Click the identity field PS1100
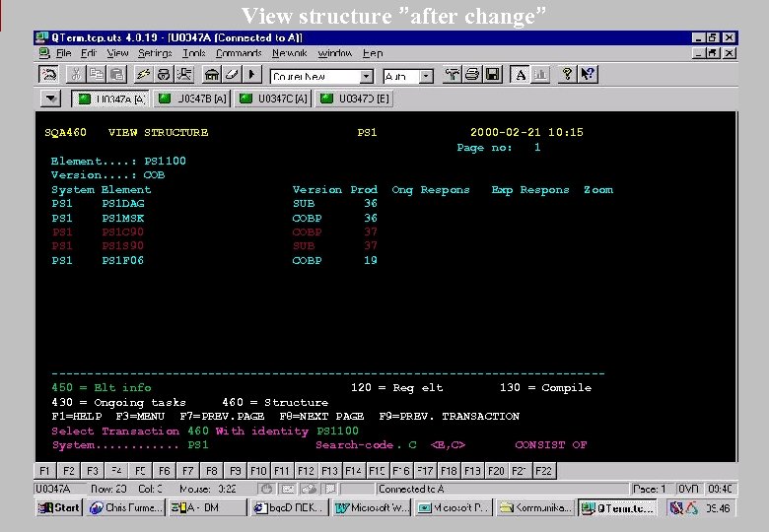Viewport: 769px width, 532px height. 337,432
